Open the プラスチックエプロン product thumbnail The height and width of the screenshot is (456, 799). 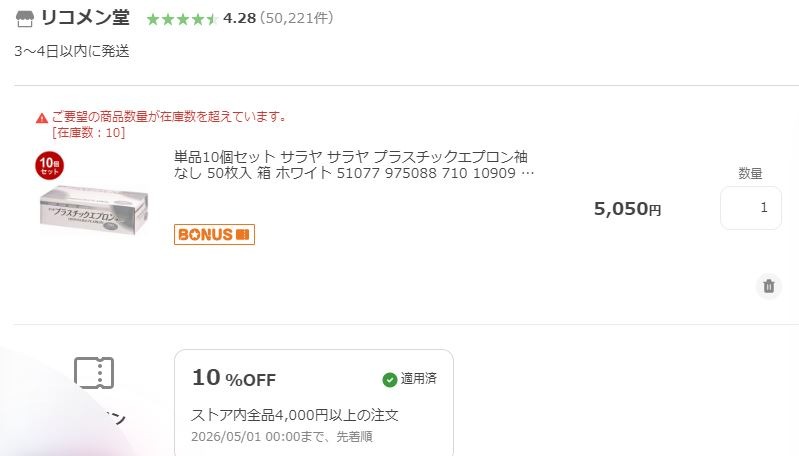94,210
